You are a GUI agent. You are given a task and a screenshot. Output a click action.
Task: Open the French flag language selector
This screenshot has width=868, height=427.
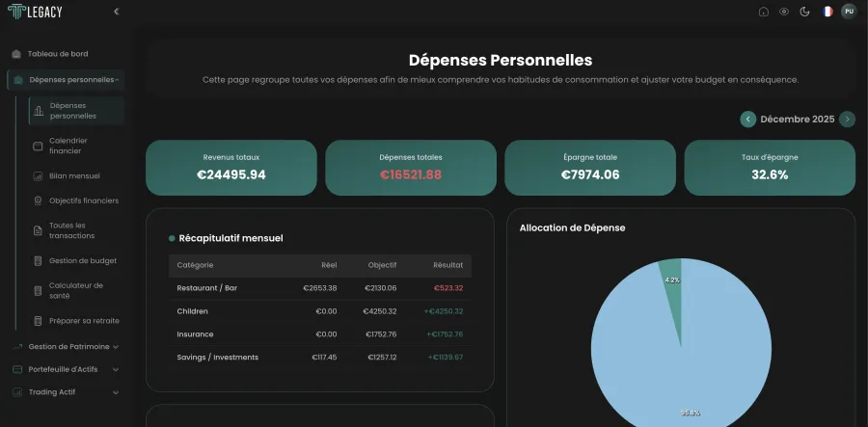827,12
